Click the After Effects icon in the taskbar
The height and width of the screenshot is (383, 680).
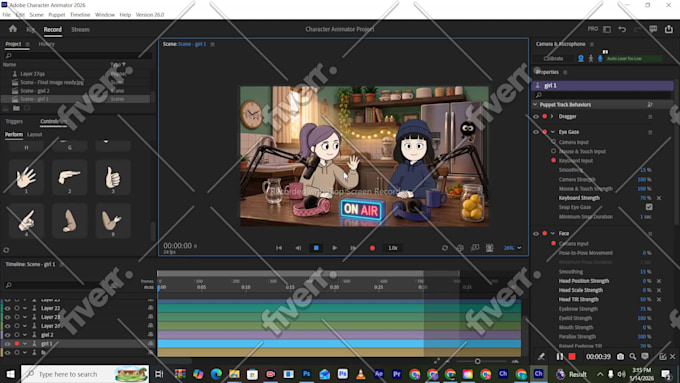379,374
